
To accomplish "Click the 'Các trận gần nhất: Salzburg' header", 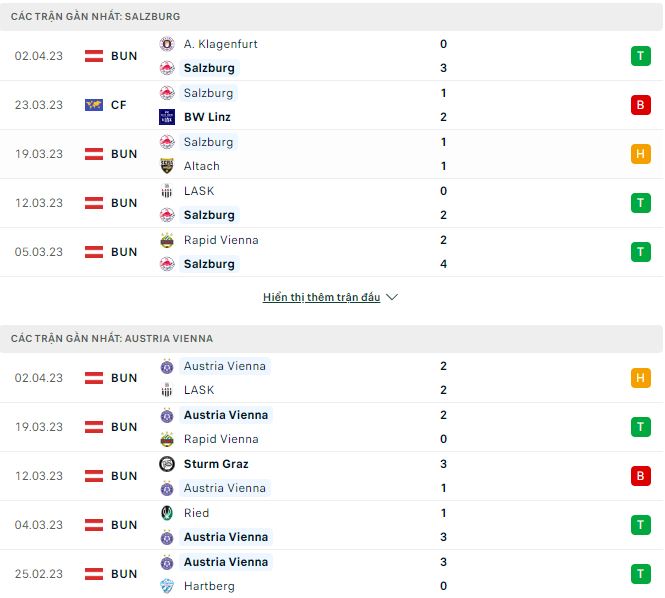I will click(x=96, y=17).
